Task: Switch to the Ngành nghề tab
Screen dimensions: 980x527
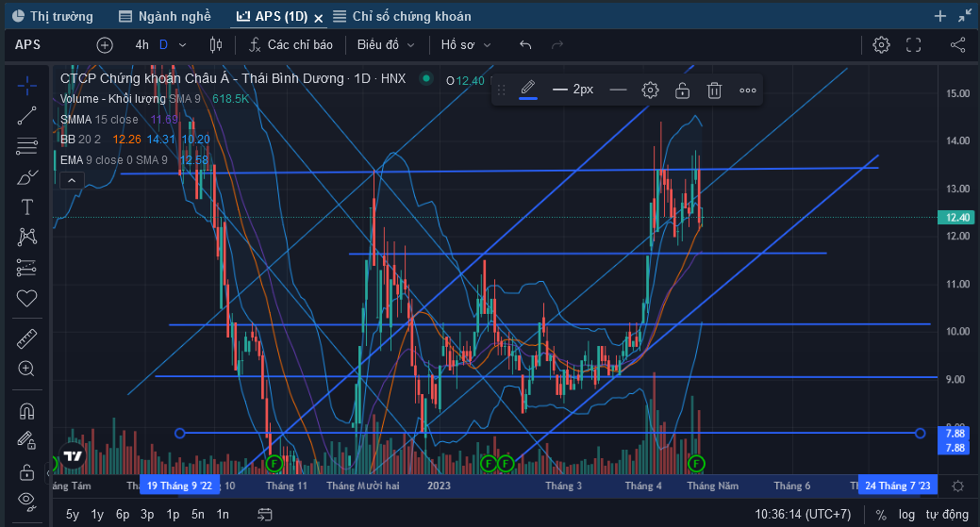Action: (x=165, y=16)
